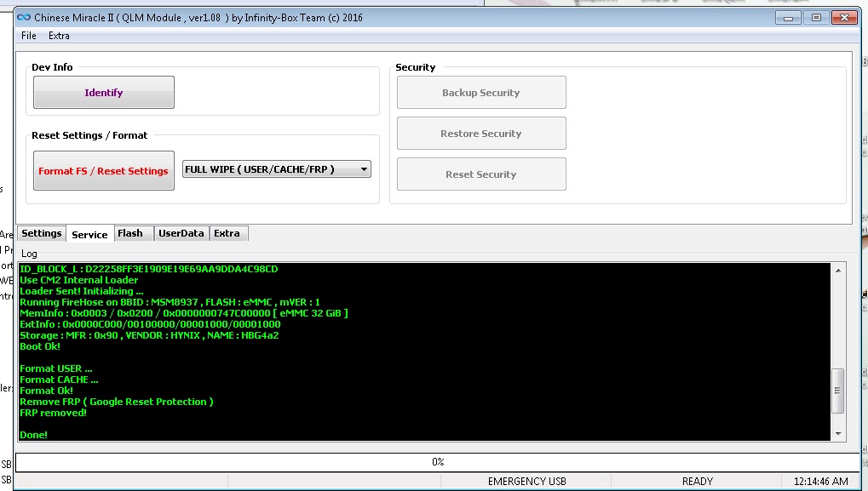868x491 pixels.
Task: Maximize the Chinese Miracle II window
Action: click(x=816, y=18)
